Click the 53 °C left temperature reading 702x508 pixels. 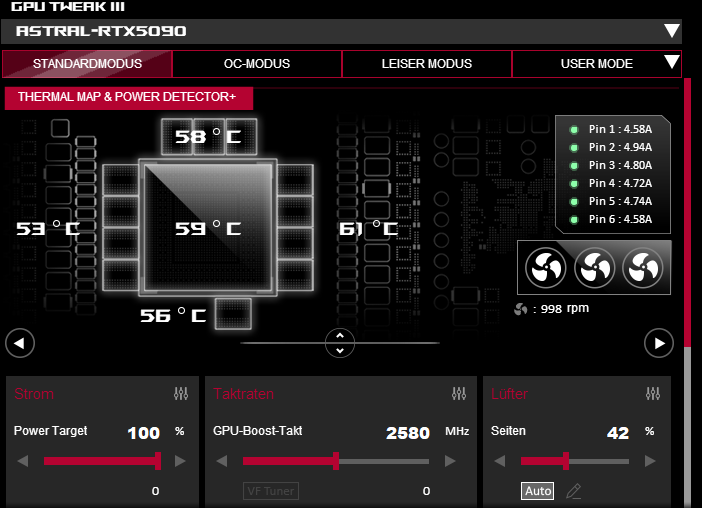pyautogui.click(x=48, y=228)
